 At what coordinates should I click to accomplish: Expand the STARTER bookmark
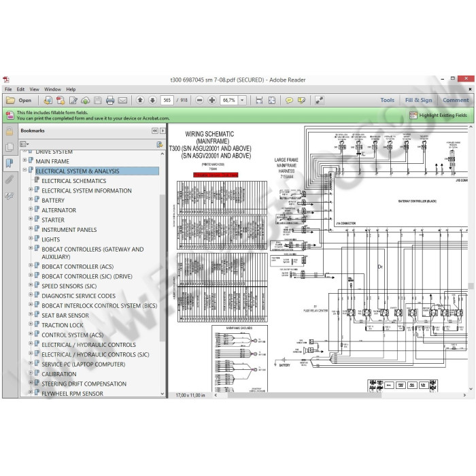pyautogui.click(x=31, y=218)
